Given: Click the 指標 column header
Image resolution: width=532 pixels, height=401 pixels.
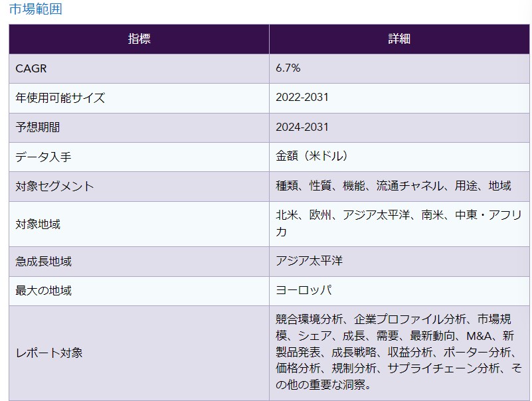Looking at the screenshot, I should coord(139,39).
